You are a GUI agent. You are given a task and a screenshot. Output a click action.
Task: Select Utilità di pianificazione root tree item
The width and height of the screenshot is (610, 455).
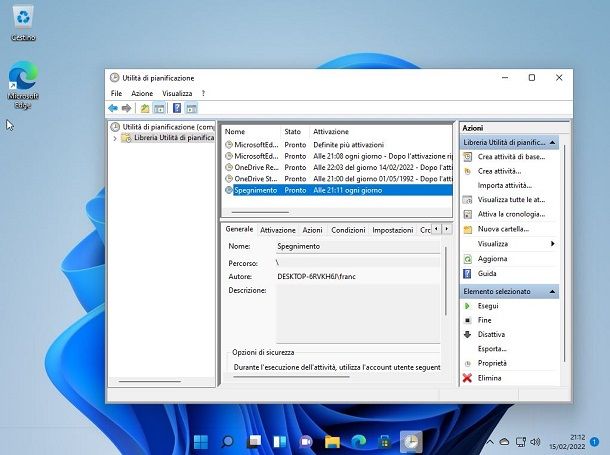click(x=163, y=127)
